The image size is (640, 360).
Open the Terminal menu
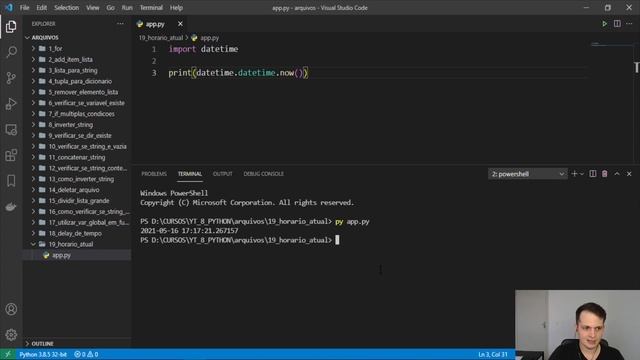[x=151, y=8]
